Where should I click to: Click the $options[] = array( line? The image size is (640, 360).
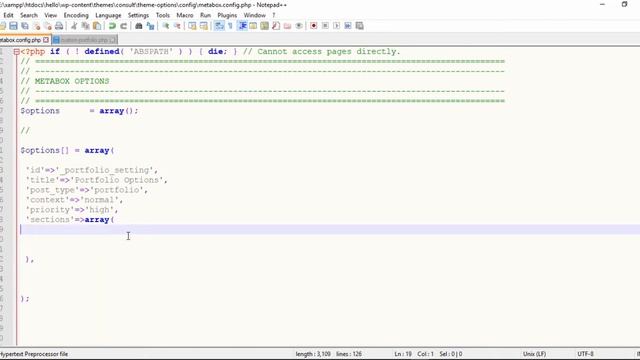pos(67,151)
